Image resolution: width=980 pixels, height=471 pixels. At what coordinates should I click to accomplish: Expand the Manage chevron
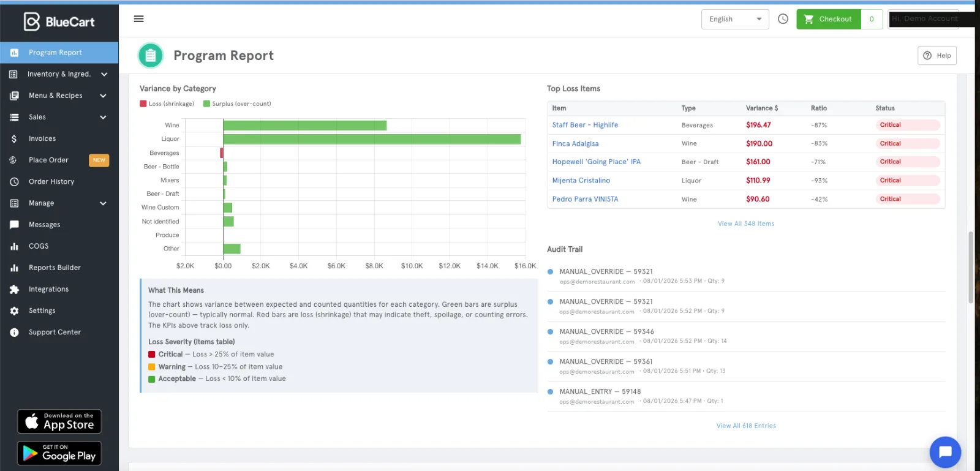(104, 203)
